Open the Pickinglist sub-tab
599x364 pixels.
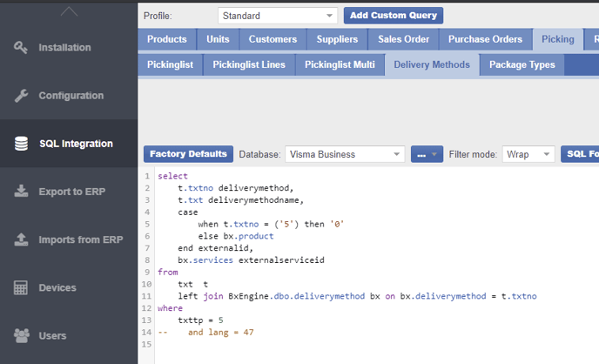pos(170,65)
